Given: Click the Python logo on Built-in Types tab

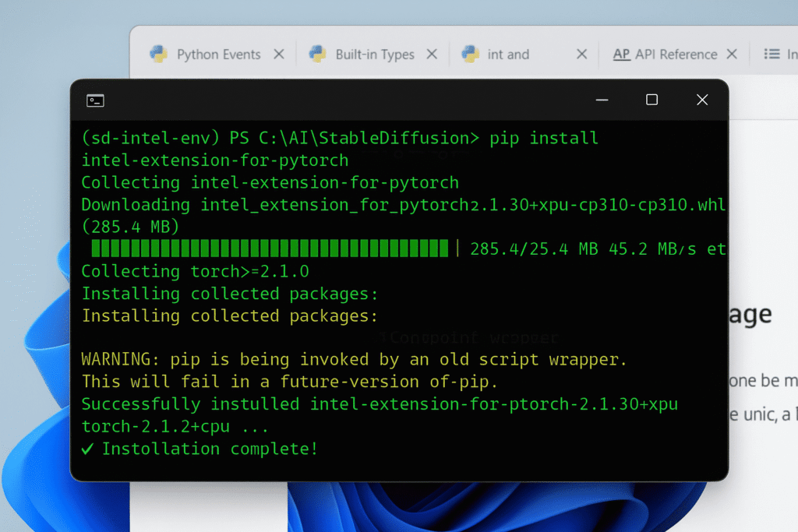Looking at the screenshot, I should [x=318, y=54].
